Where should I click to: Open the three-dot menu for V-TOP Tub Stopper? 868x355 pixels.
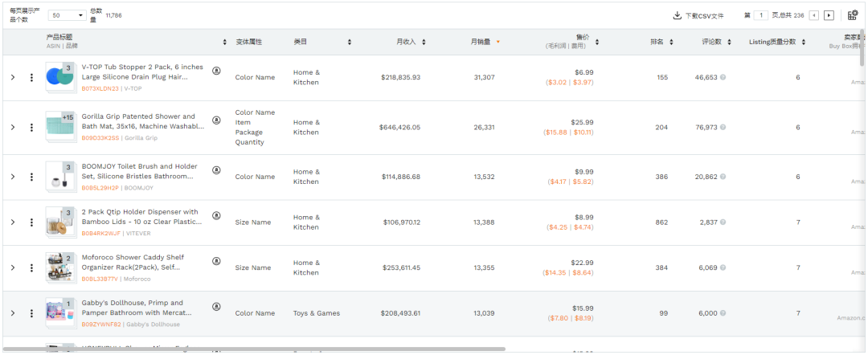coord(31,77)
